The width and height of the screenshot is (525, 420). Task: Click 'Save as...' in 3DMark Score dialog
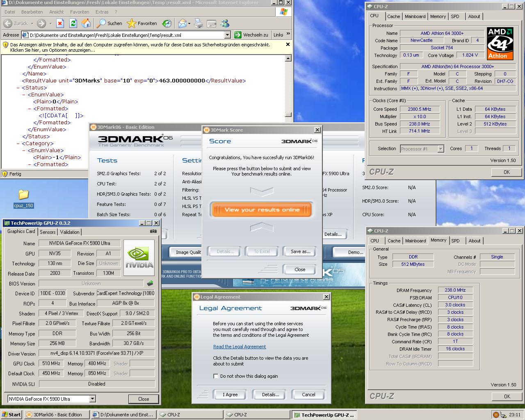[x=300, y=251]
